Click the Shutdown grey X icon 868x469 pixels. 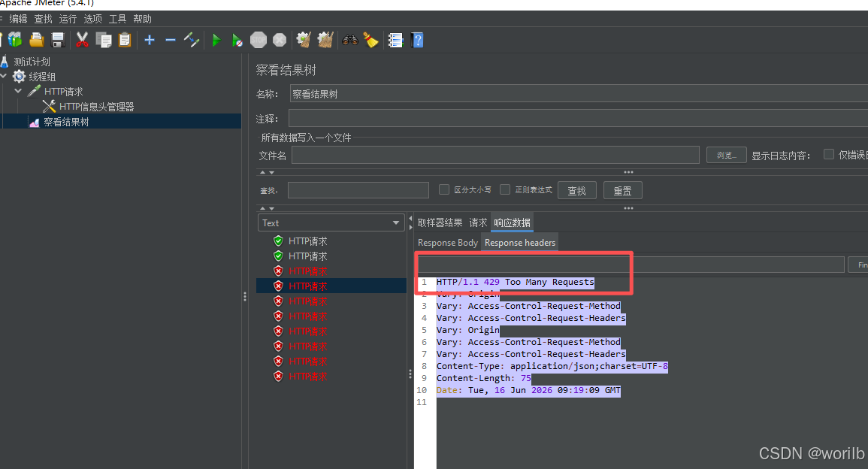(280, 40)
